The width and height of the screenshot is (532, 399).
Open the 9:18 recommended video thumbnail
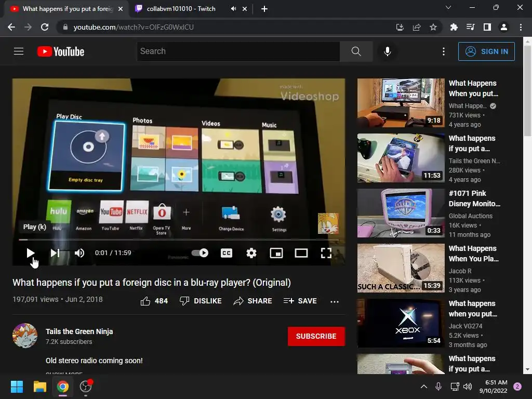401,103
